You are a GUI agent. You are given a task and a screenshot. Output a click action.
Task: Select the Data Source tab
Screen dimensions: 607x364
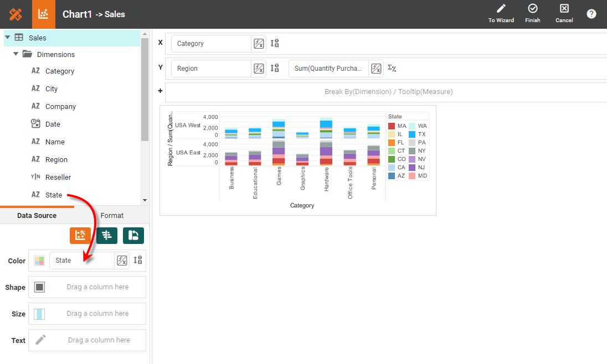click(x=37, y=215)
